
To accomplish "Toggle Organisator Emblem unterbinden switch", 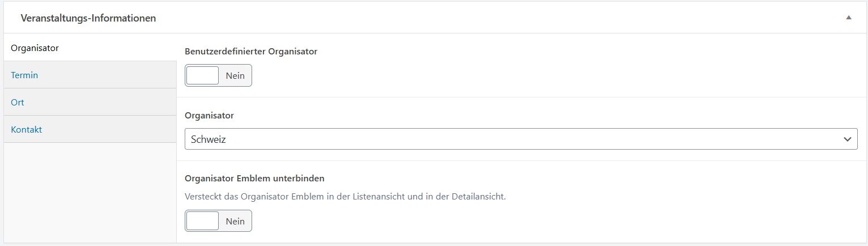I will [218, 221].
